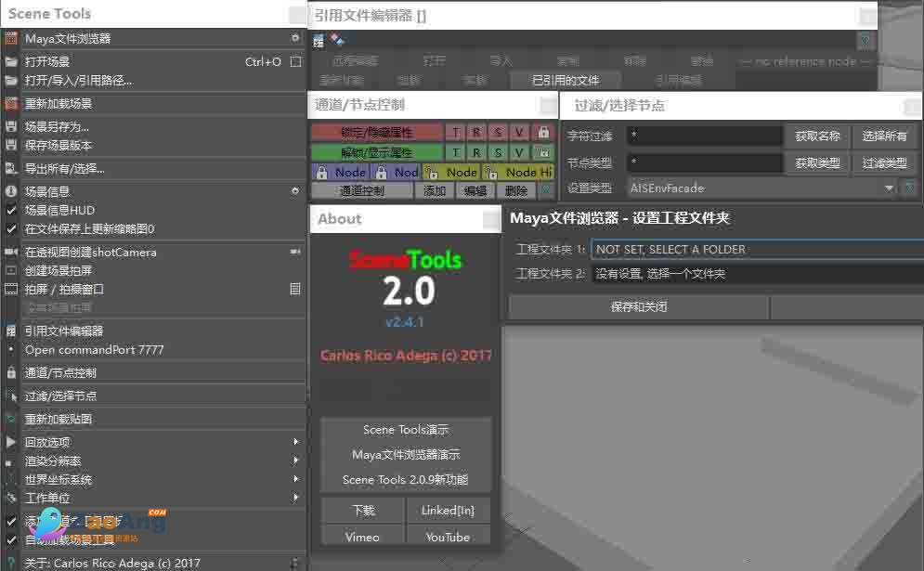Open the YouTube link button
This screenshot has height=571, width=924.
point(448,537)
